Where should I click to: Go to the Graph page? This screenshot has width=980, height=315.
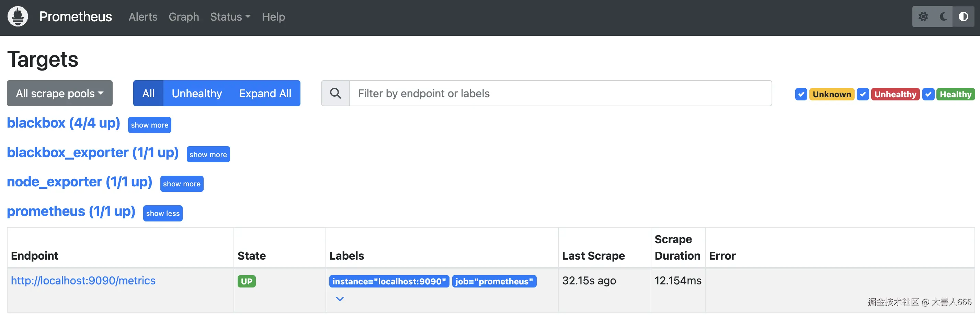point(184,17)
